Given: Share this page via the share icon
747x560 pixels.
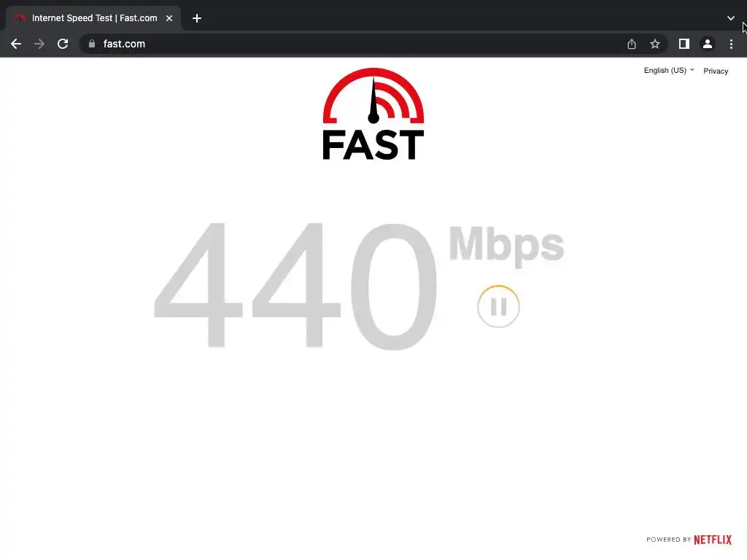Looking at the screenshot, I should 632,44.
